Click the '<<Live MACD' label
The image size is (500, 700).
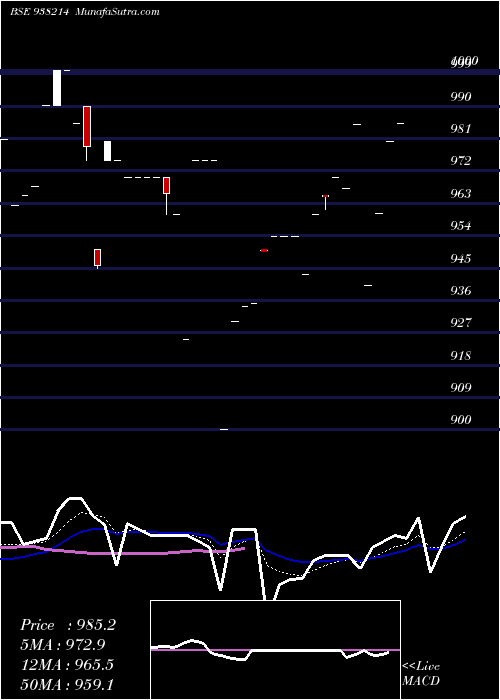(x=421, y=674)
